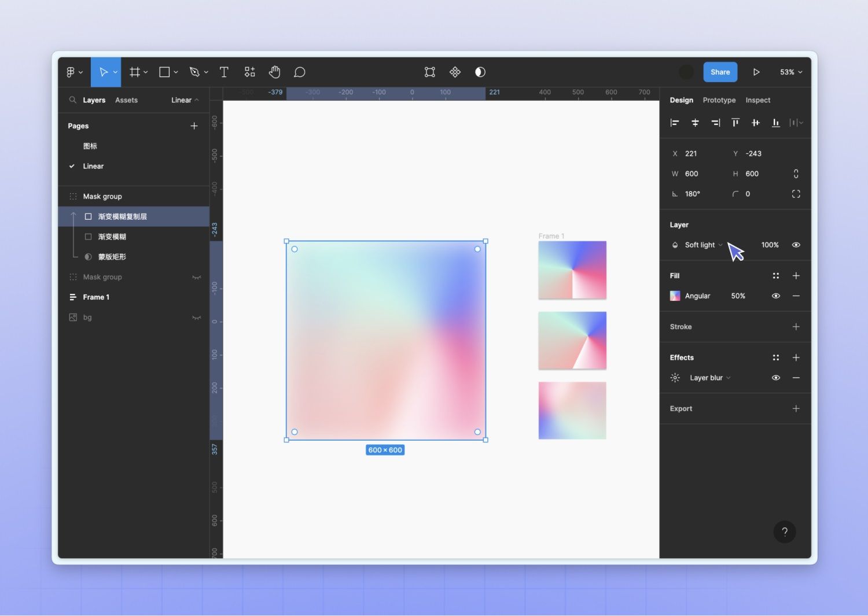Switch to the Prototype tab
The width and height of the screenshot is (868, 616).
(719, 100)
